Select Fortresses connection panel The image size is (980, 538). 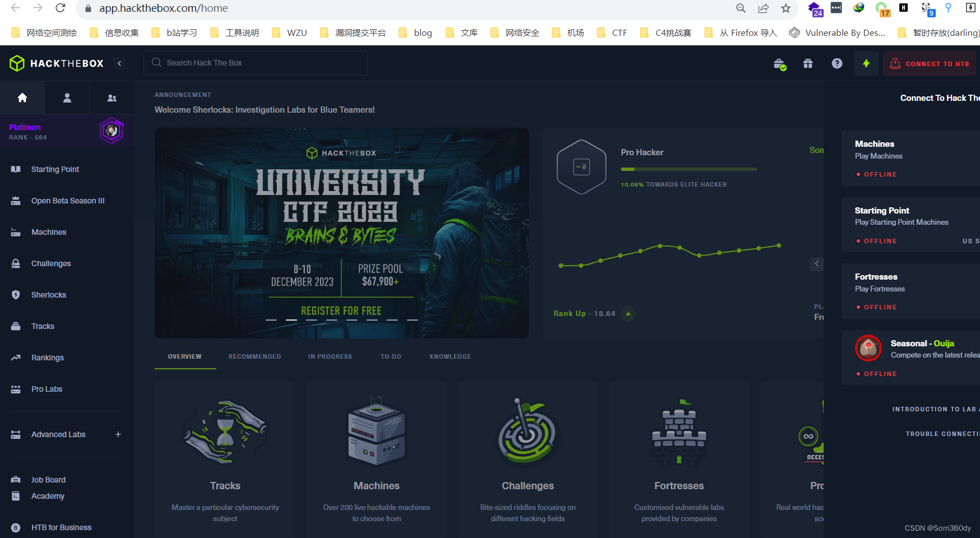click(911, 291)
